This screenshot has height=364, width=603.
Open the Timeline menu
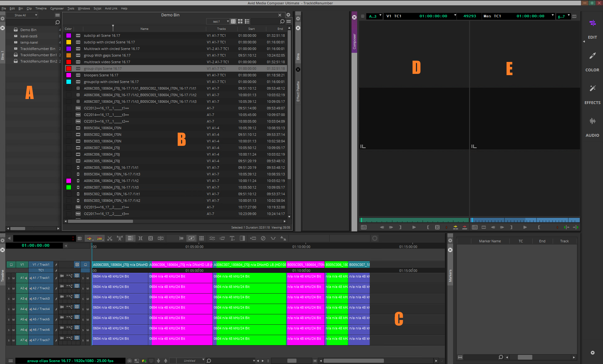pos(41,8)
